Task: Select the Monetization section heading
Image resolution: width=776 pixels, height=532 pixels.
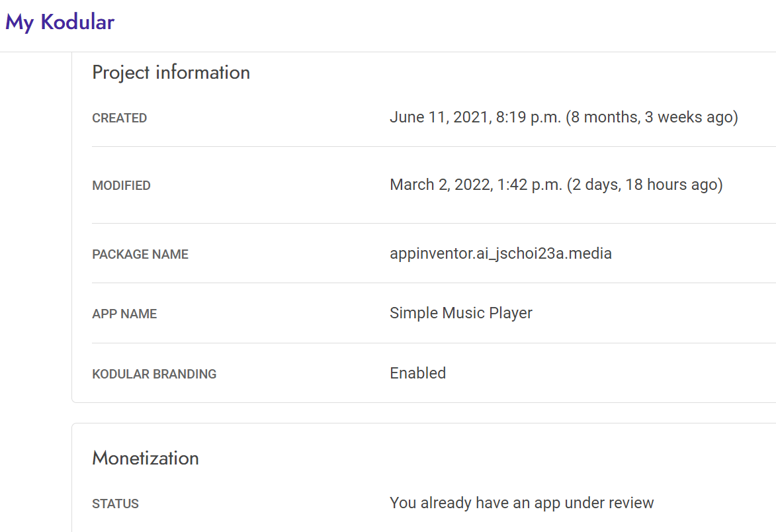Action: click(146, 459)
